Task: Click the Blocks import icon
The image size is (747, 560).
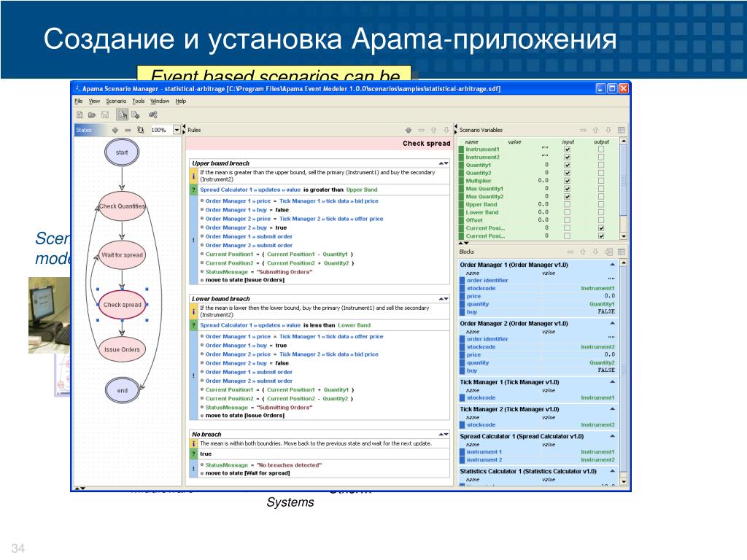Action: coord(608,252)
